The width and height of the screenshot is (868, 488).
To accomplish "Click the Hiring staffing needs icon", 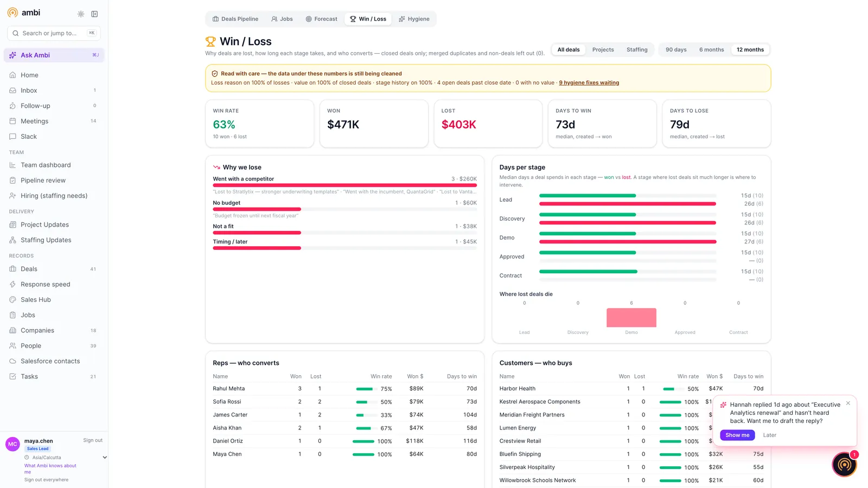I will point(12,196).
